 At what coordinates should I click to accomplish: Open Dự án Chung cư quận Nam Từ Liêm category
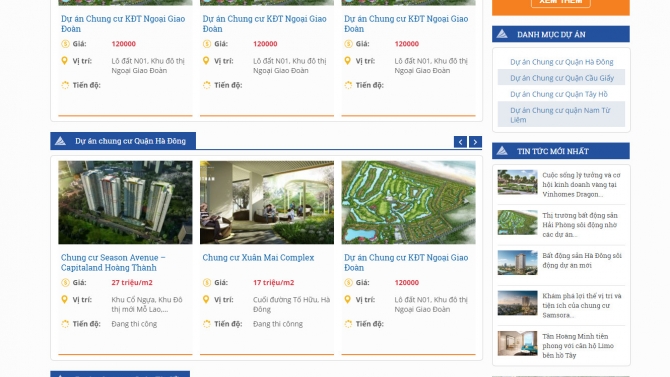tap(560, 115)
